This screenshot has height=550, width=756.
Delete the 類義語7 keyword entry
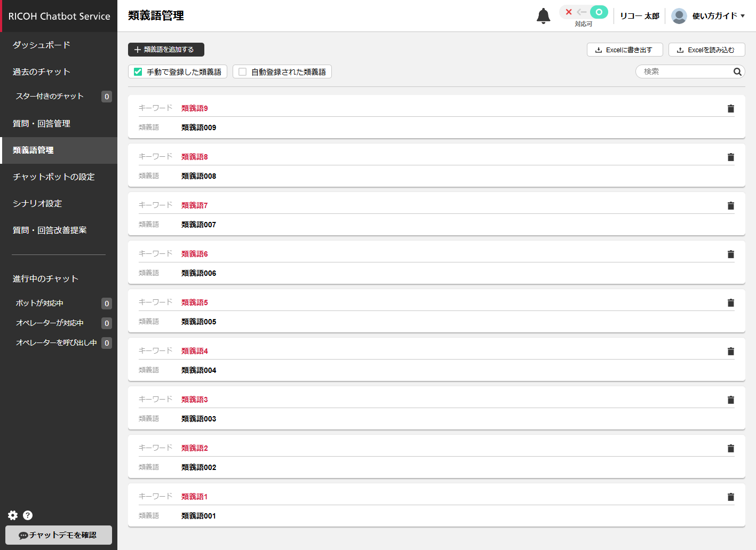(730, 205)
